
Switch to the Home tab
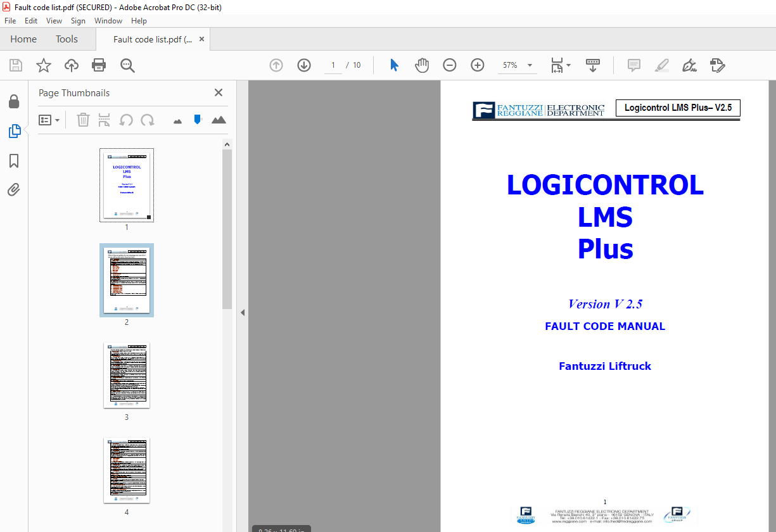23,39
